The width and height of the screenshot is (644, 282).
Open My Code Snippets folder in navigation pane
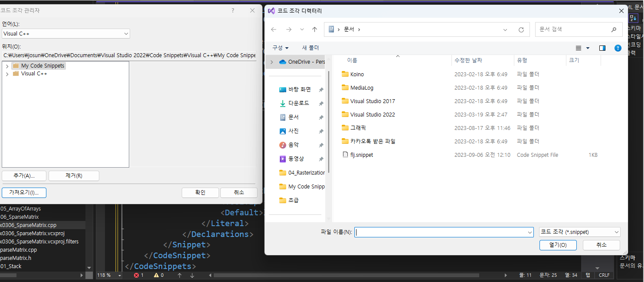coord(302,186)
